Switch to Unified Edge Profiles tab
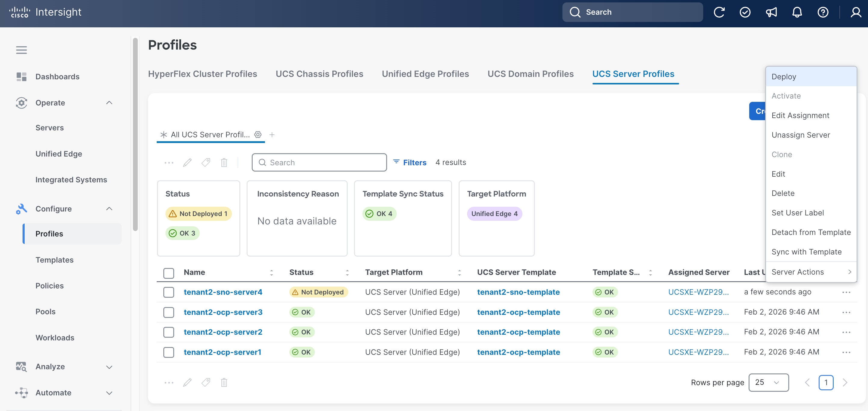 click(425, 74)
